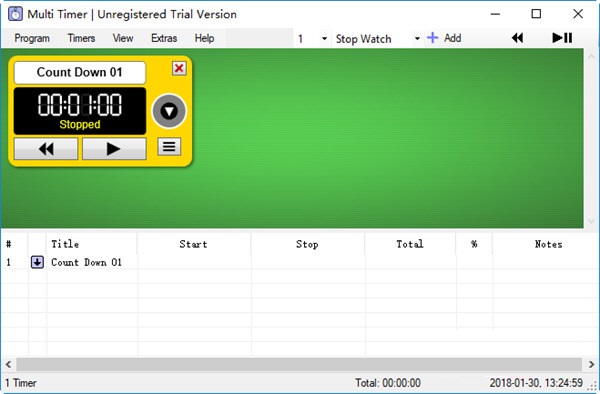The height and width of the screenshot is (394, 600).
Task: Click the right scroll arrow of table
Action: [x=591, y=364]
